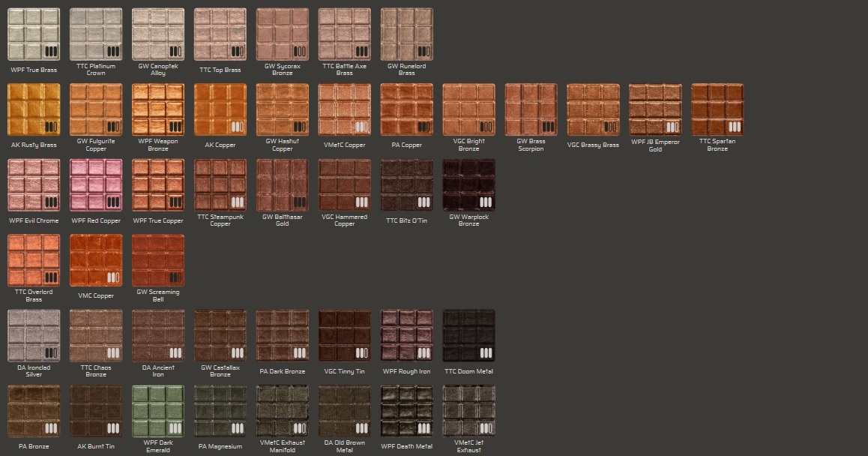Select the GW Screaming Bell swatch
Viewport: 868px width, 456px height.
point(157,260)
